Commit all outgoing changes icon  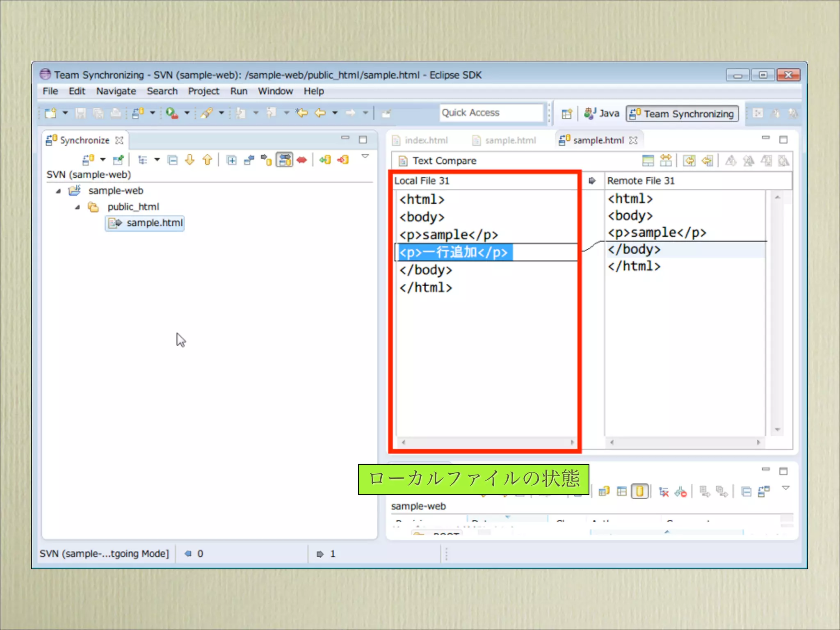click(x=343, y=160)
